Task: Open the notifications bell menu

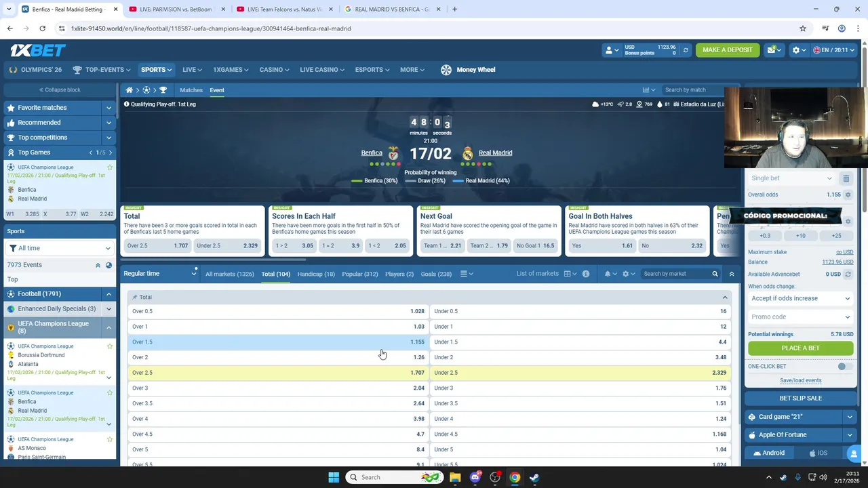Action: (x=610, y=274)
